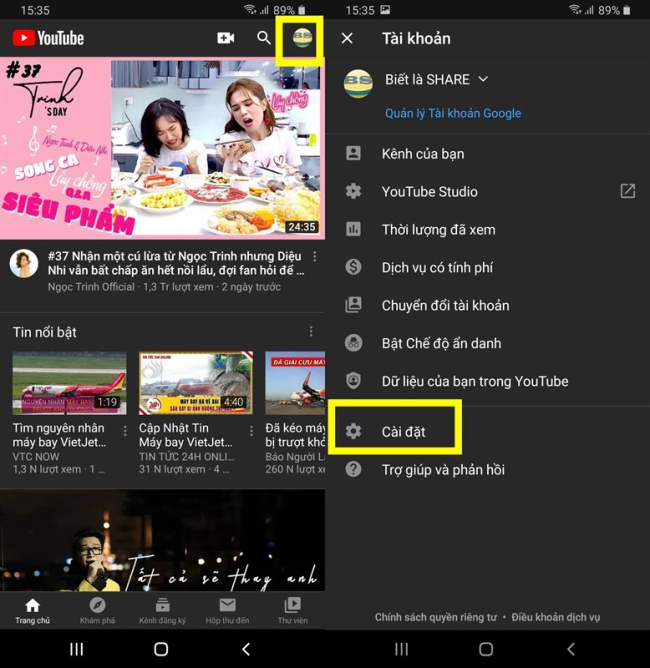
Task: Turn on Bật Chế độ ẩn danh
Action: pyautogui.click(x=487, y=343)
